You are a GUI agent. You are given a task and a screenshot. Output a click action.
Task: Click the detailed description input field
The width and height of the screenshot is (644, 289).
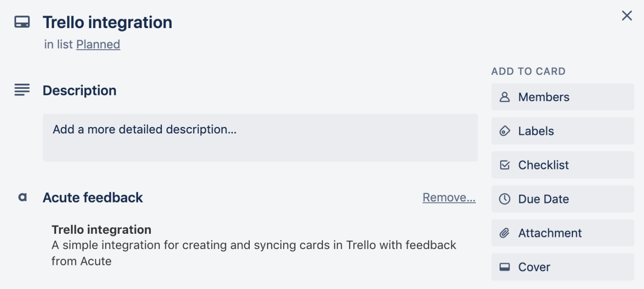[x=260, y=137]
